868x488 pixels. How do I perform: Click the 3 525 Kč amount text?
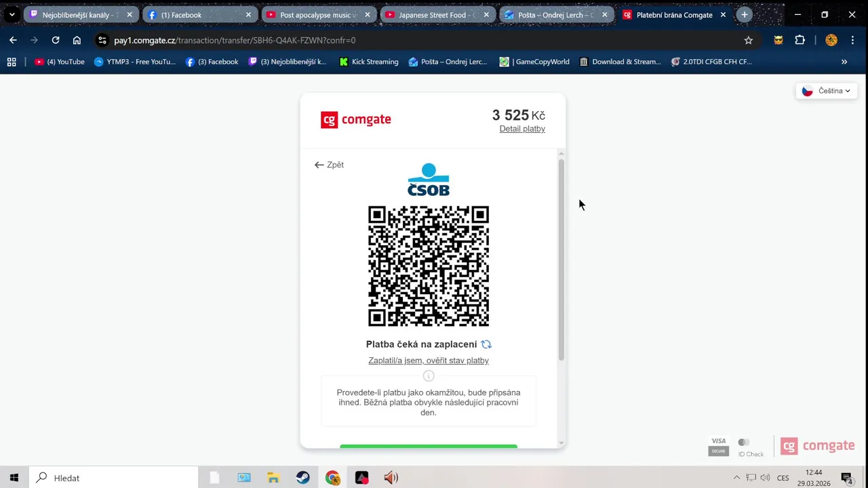click(519, 115)
